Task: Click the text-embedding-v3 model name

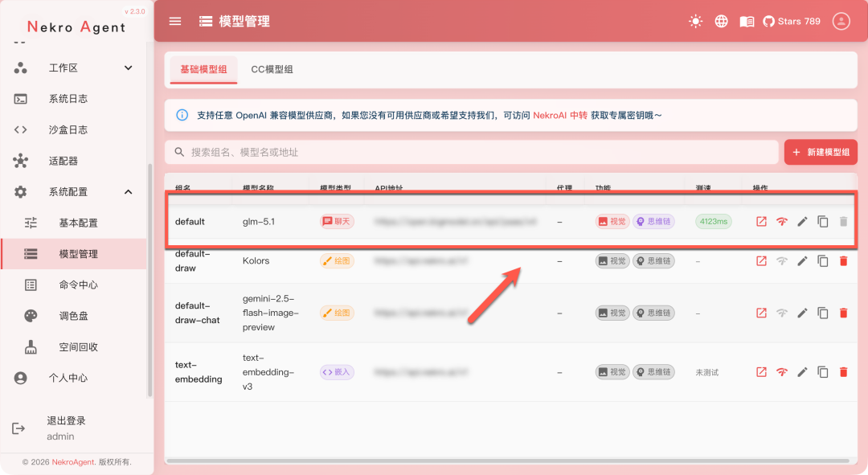Action: tap(268, 372)
